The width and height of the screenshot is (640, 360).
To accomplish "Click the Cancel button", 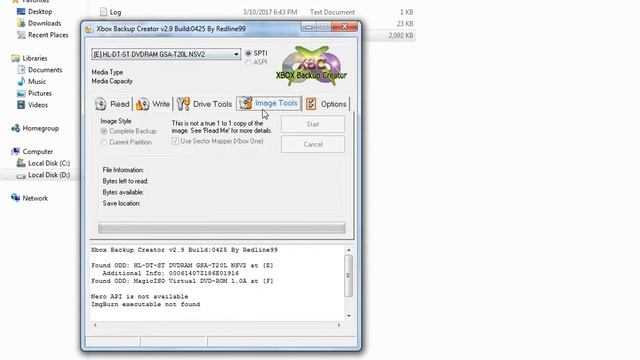I will point(313,144).
